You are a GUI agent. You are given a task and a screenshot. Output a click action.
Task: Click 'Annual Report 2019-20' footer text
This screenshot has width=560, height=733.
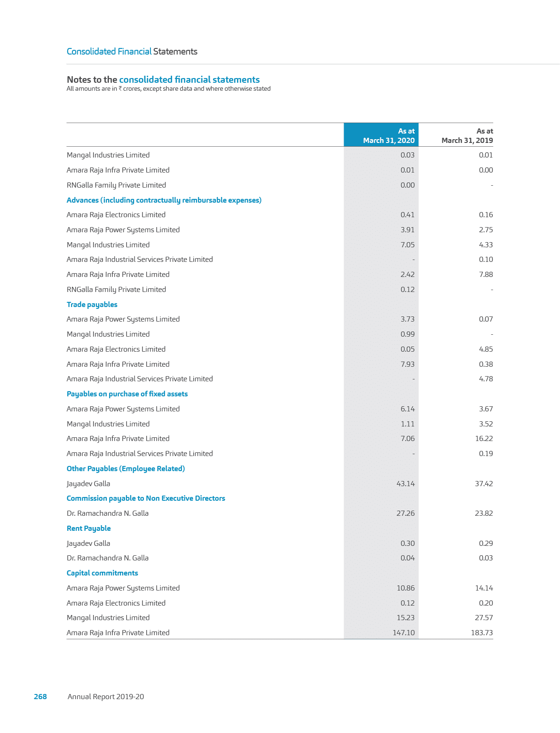pyautogui.click(x=106, y=697)
